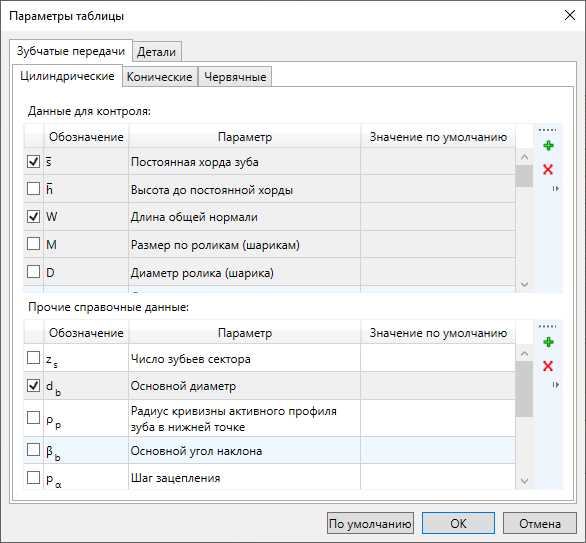Expand side panel arrow beside reference data table
The width and height of the screenshot is (586, 543).
[x=556, y=385]
